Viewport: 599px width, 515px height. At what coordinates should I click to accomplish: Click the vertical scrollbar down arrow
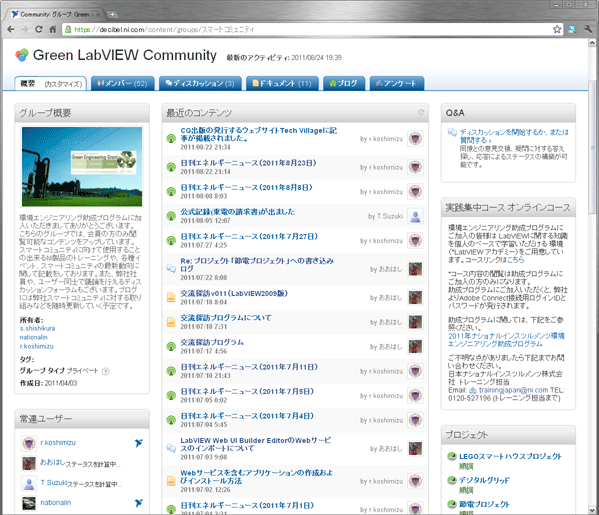tap(592, 510)
